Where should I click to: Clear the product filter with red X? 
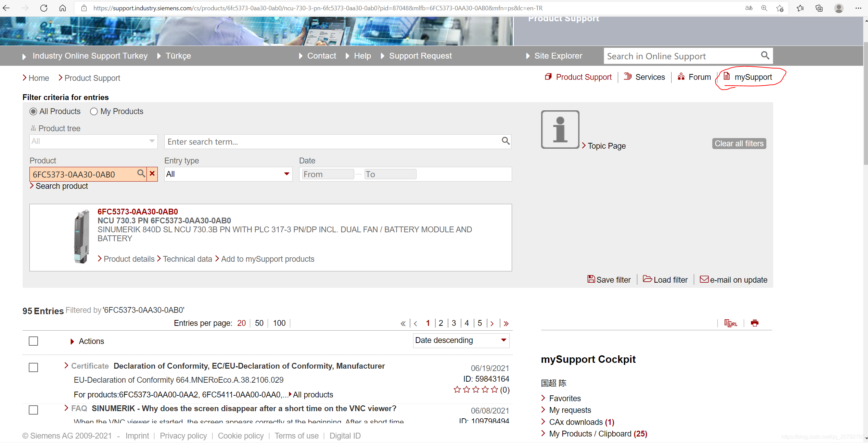pyautogui.click(x=152, y=174)
